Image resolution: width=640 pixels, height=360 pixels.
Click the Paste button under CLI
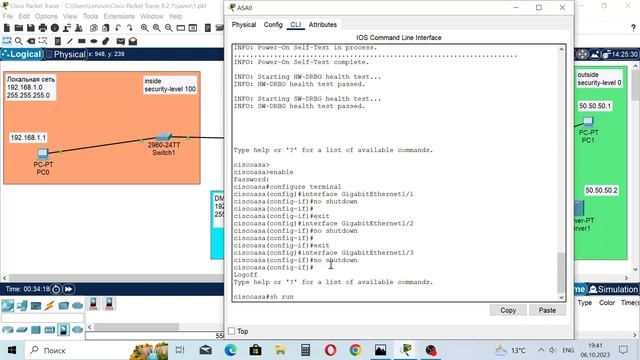click(x=547, y=310)
